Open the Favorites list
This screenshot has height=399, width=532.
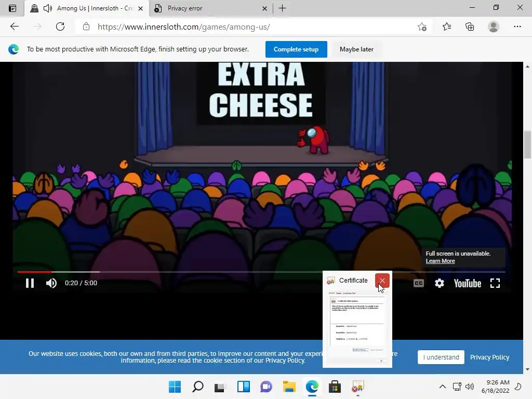point(447,27)
